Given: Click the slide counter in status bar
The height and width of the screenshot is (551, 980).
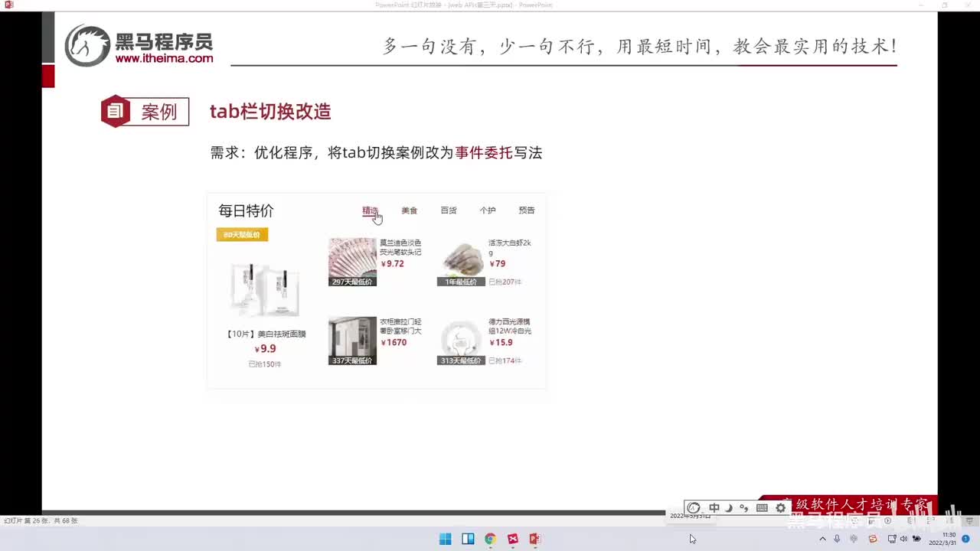Looking at the screenshot, I should click(x=41, y=520).
